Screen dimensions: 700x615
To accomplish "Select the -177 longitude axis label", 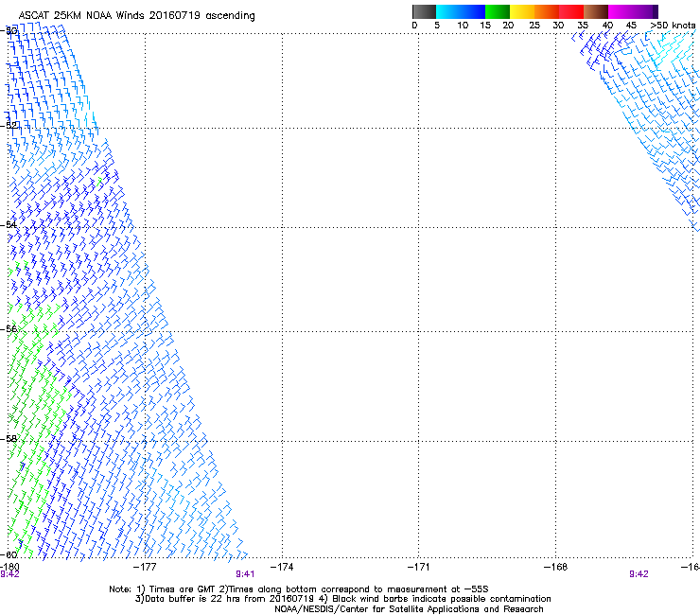I will click(x=145, y=567).
